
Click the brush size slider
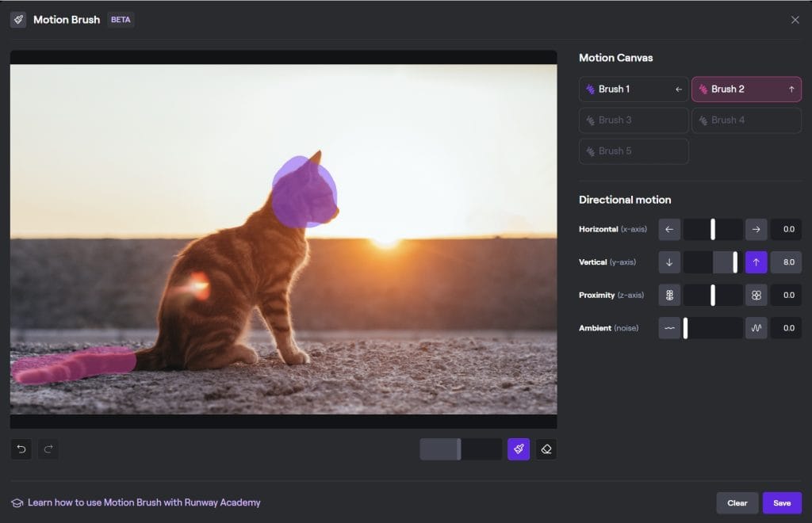(460, 449)
